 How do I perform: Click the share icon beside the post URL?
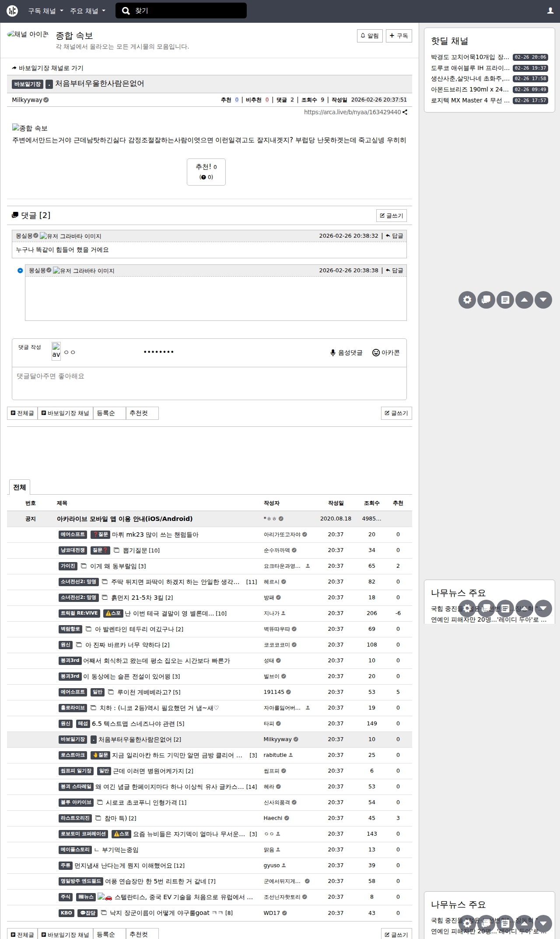coord(405,112)
